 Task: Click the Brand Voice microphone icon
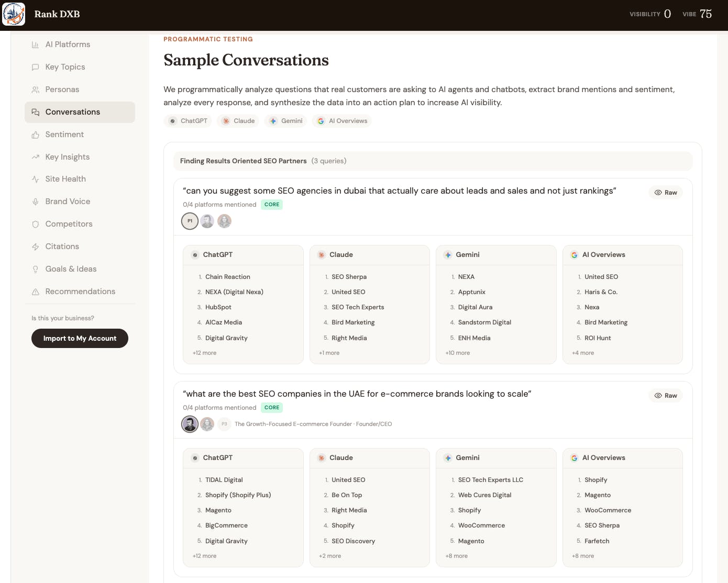tap(35, 201)
